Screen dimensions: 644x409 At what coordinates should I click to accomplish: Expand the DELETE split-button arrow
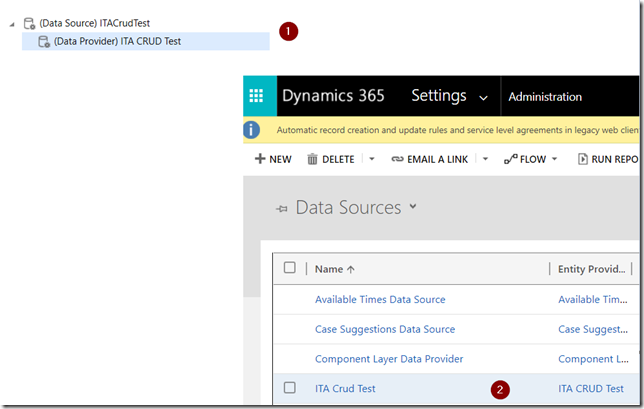pos(372,159)
